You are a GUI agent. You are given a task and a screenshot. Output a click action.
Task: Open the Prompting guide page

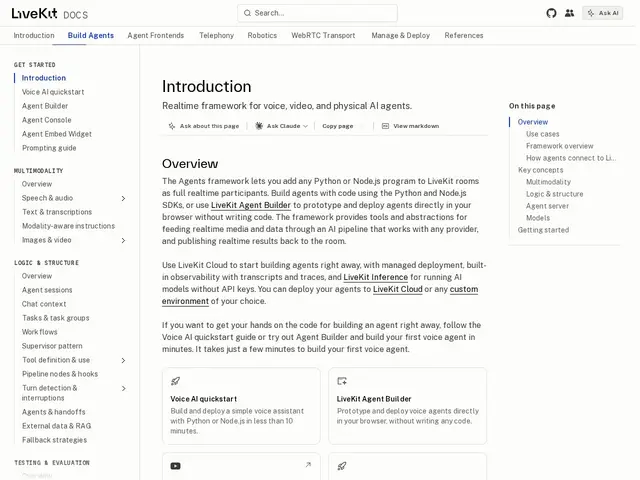(x=49, y=148)
